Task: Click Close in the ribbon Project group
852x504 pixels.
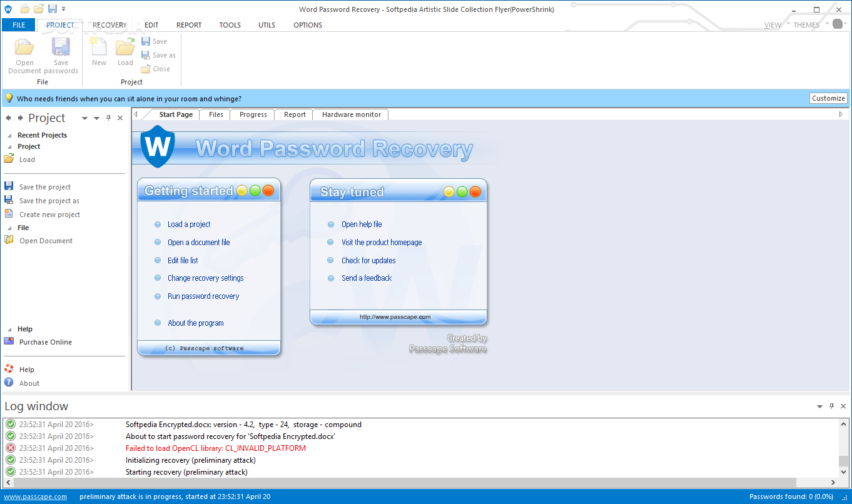Action: click(155, 69)
